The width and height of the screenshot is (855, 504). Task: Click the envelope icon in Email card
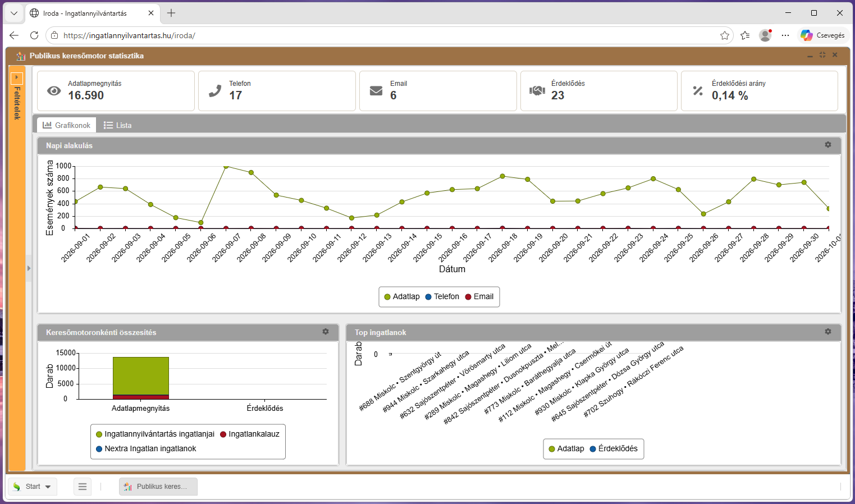(x=376, y=91)
